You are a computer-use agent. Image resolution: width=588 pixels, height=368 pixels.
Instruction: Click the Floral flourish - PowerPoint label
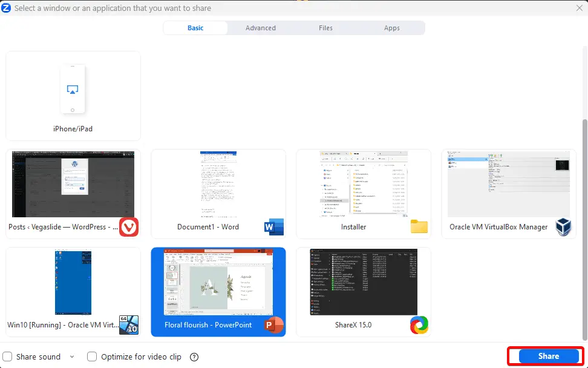208,325
